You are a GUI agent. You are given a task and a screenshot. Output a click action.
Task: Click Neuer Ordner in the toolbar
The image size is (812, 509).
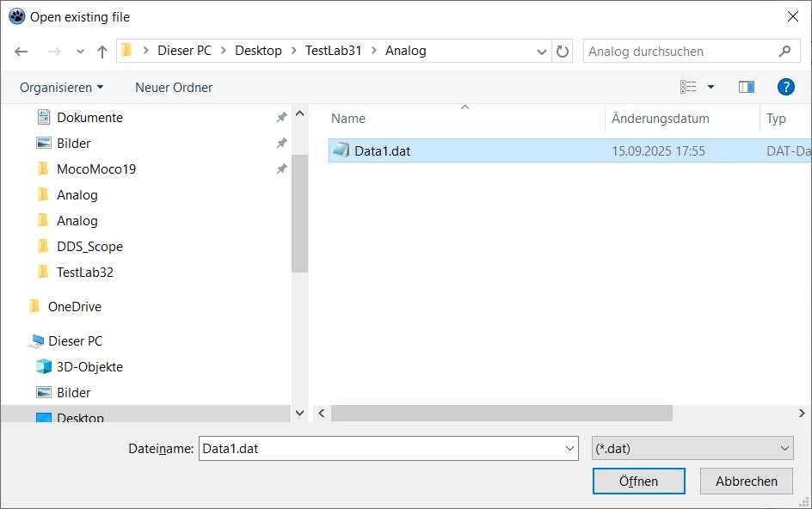[174, 88]
